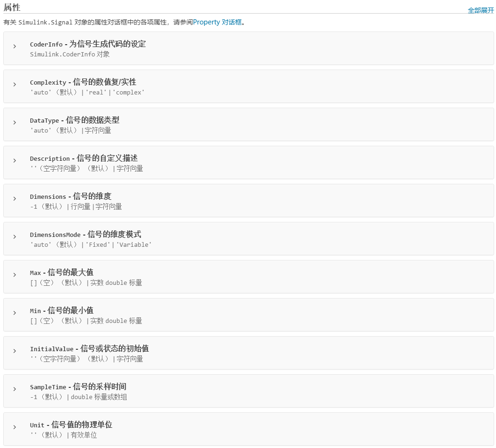The width and height of the screenshot is (496, 448).
Task: Click the values line under Description
Action: 87,168
